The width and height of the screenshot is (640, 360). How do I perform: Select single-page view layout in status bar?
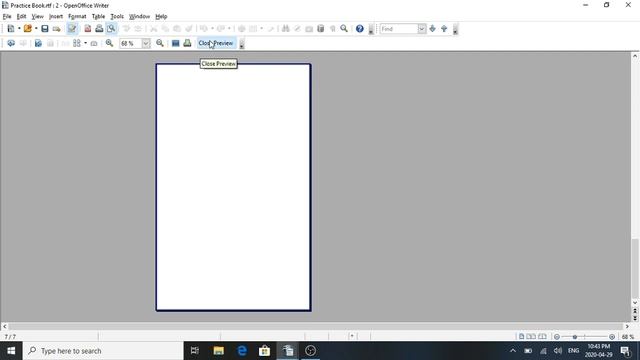pyautogui.click(x=521, y=337)
